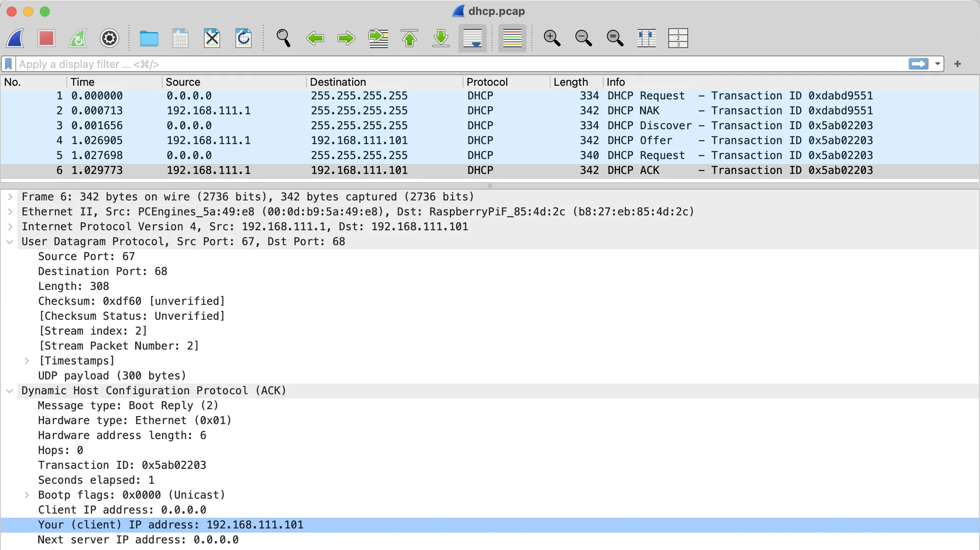Image resolution: width=980 pixels, height=550 pixels.
Task: Select Destination Port: 68 field
Action: coord(103,271)
